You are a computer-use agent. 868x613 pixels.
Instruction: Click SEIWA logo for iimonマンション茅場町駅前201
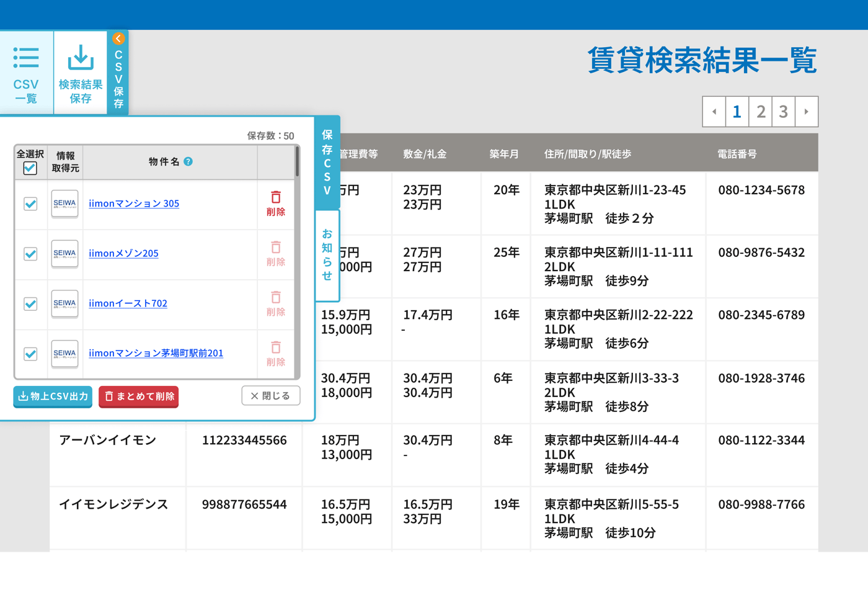coord(64,354)
